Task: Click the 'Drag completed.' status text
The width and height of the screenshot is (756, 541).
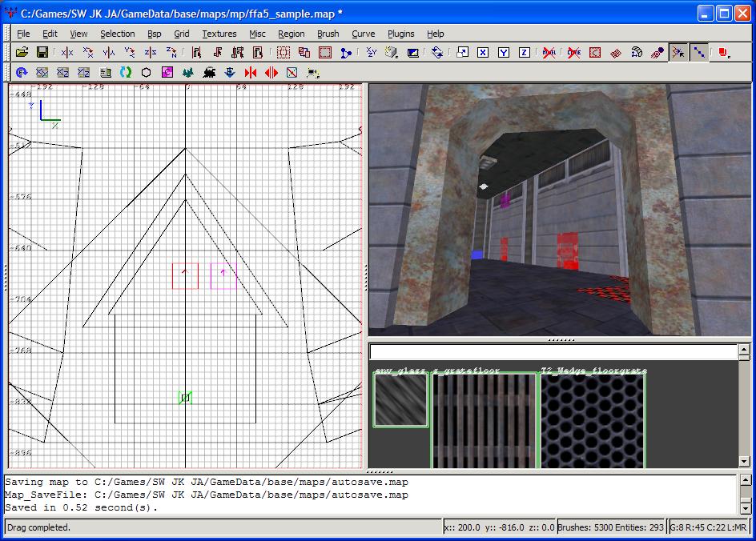Action: tap(39, 527)
